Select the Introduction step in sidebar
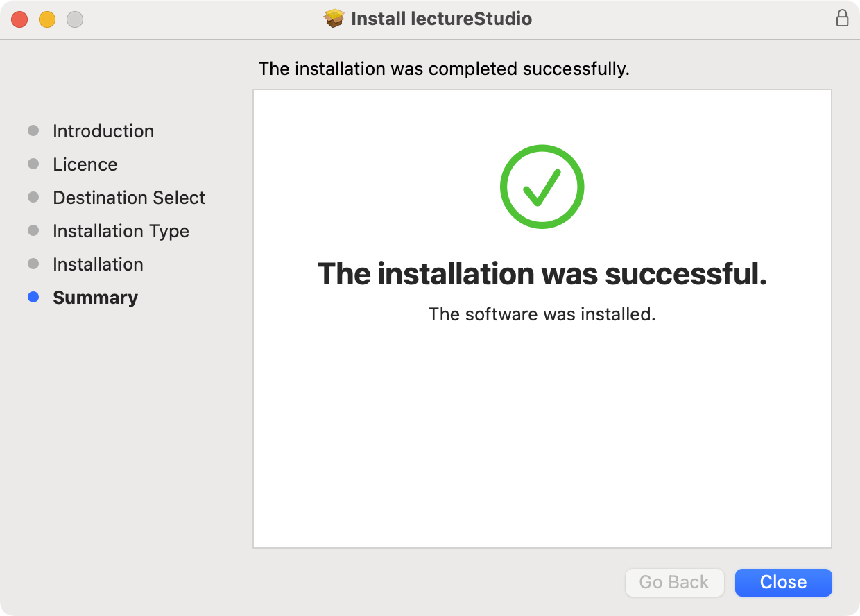 coord(103,130)
